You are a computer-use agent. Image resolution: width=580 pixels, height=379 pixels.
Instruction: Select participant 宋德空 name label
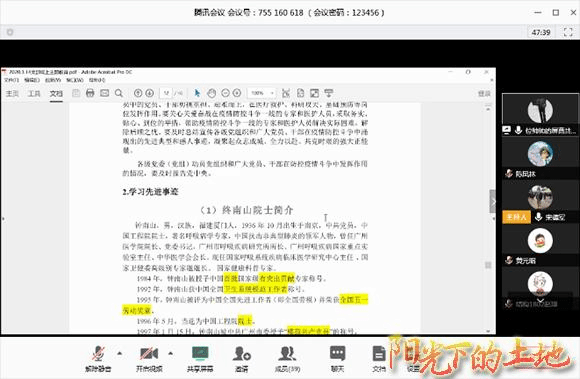tap(555, 217)
